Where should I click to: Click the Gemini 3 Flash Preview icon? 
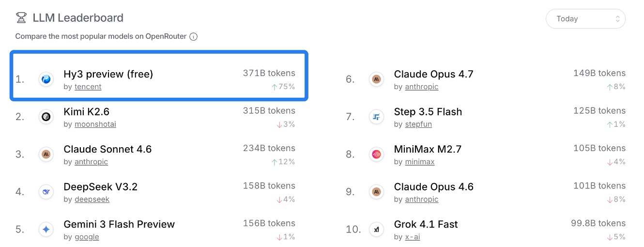click(46, 230)
